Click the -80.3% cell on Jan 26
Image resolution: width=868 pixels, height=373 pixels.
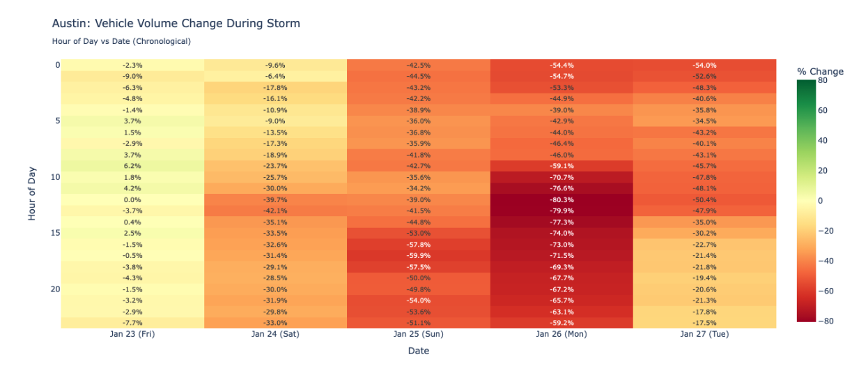click(x=561, y=199)
